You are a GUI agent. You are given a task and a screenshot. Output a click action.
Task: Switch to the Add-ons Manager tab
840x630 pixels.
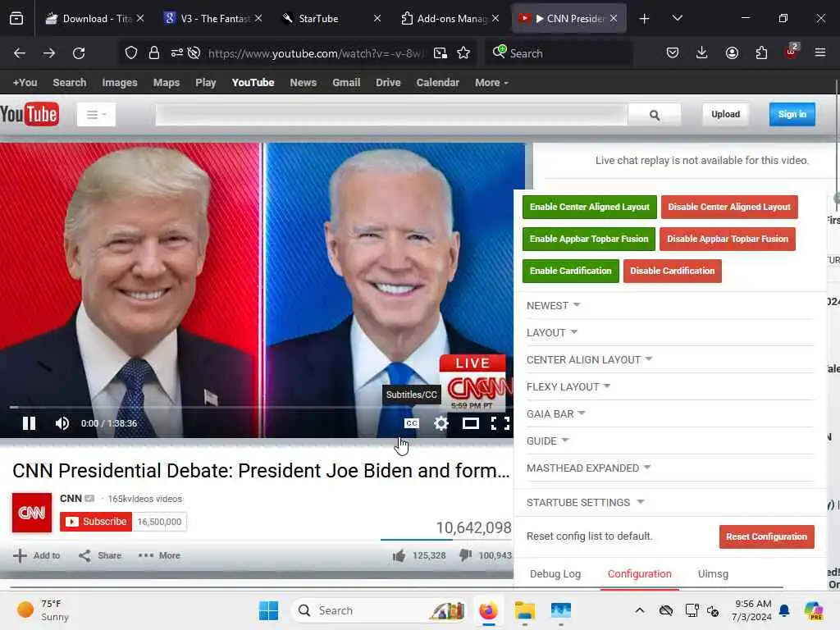(x=450, y=18)
